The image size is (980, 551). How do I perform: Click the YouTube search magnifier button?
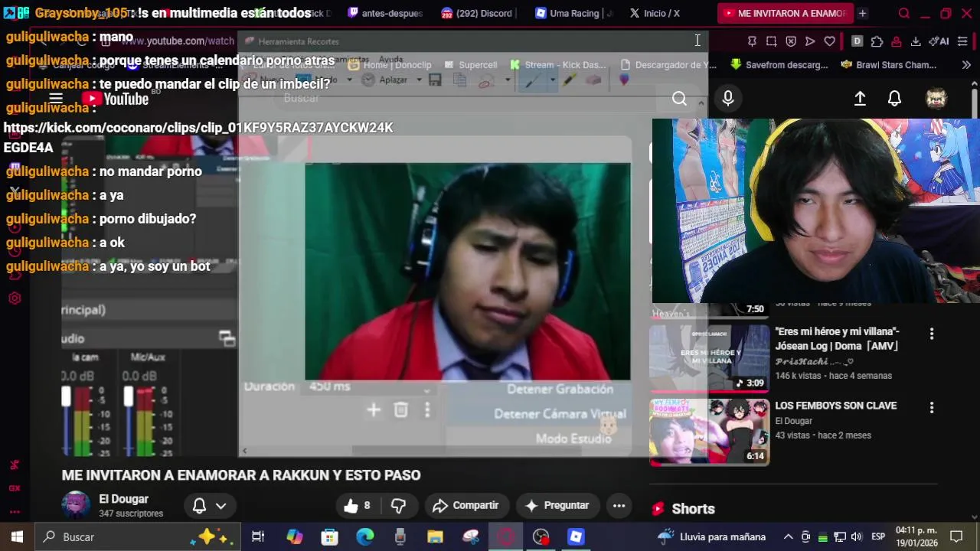[679, 98]
